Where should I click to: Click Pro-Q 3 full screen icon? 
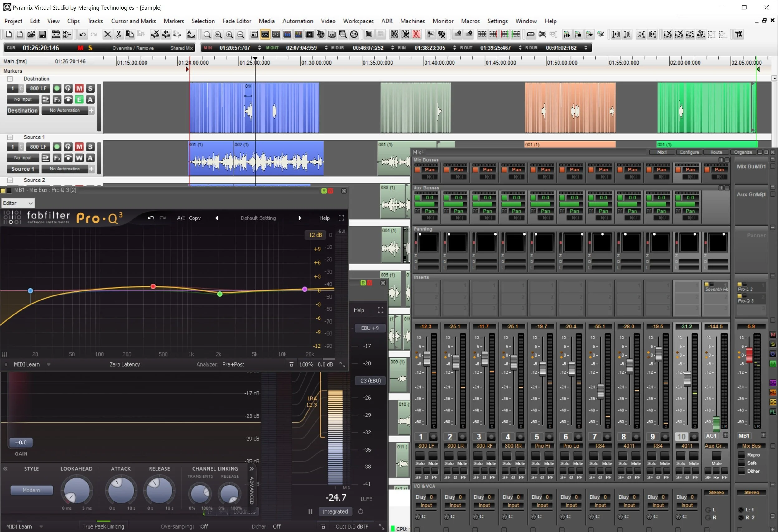tap(341, 218)
